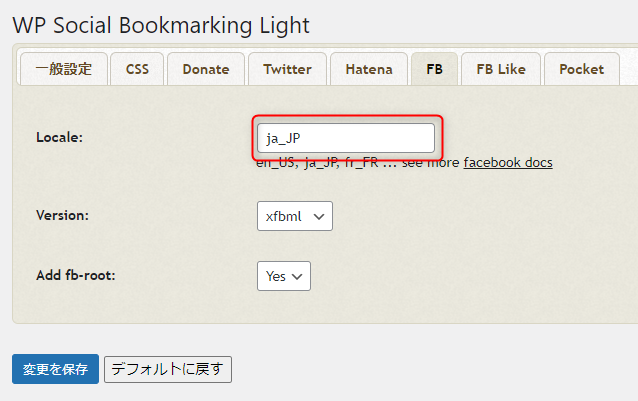Click the Locale: field label
The height and width of the screenshot is (401, 638).
click(59, 138)
